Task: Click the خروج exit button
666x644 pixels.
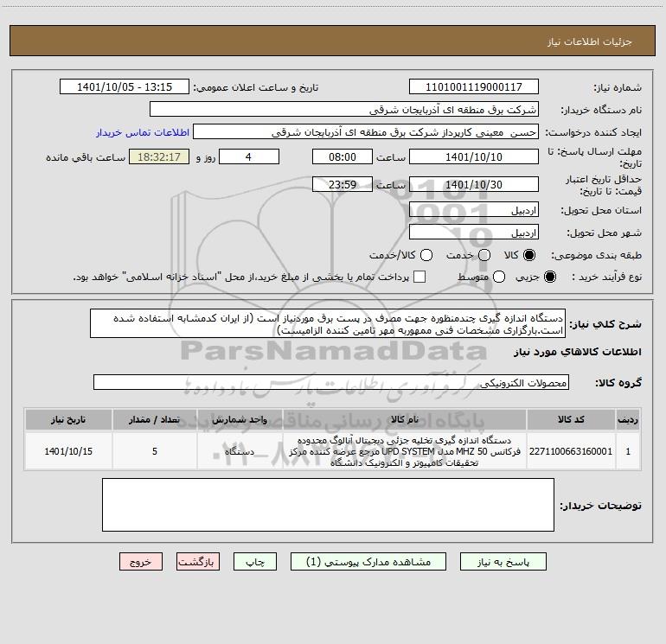Action: point(141,562)
